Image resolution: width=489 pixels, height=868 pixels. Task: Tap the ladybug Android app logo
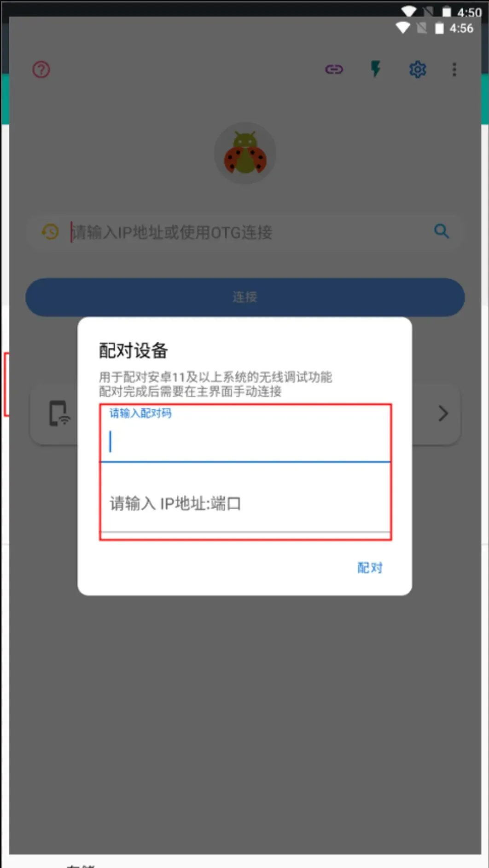245,153
